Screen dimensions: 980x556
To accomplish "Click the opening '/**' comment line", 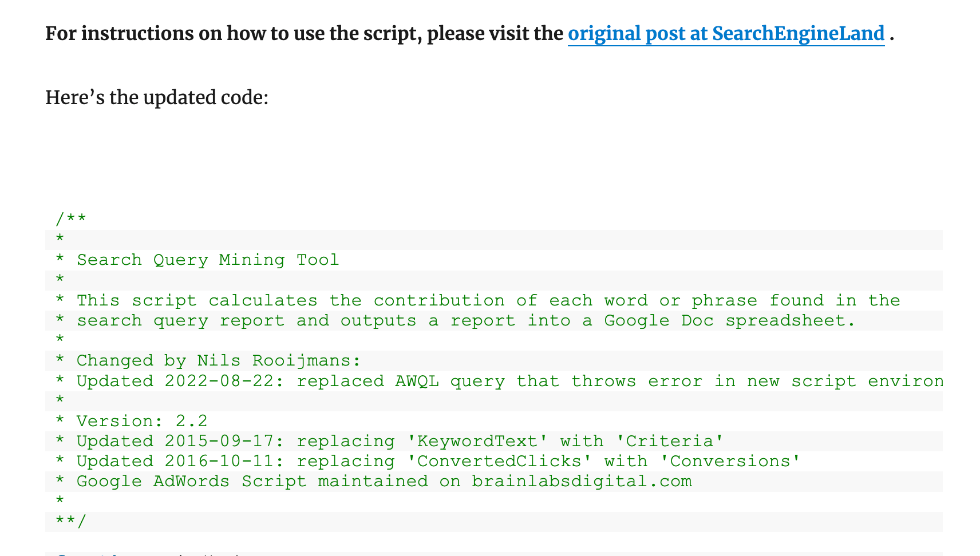I will click(x=71, y=219).
